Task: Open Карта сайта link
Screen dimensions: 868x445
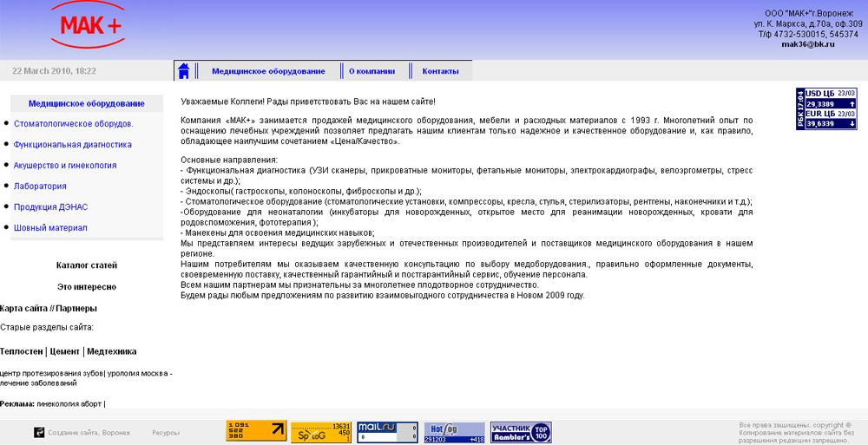Action: click(23, 309)
